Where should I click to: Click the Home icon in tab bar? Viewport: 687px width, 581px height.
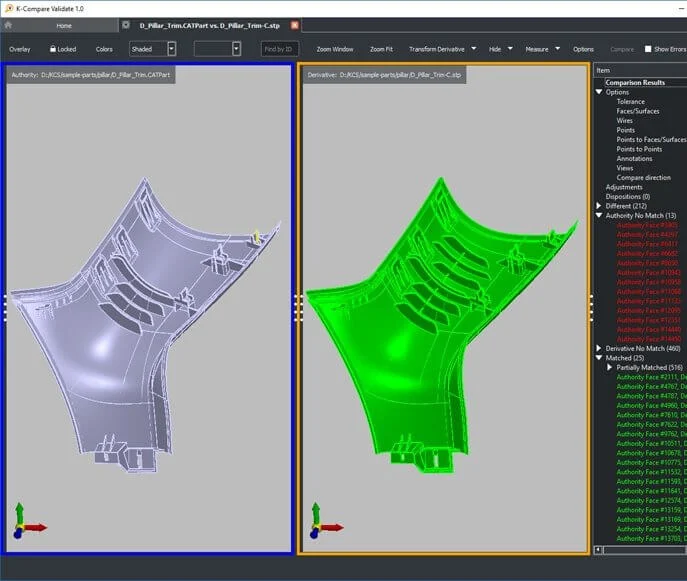click(x=8, y=25)
